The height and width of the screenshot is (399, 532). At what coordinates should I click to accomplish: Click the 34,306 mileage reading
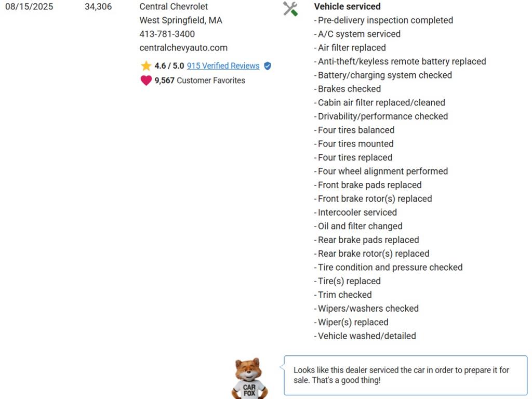98,7
